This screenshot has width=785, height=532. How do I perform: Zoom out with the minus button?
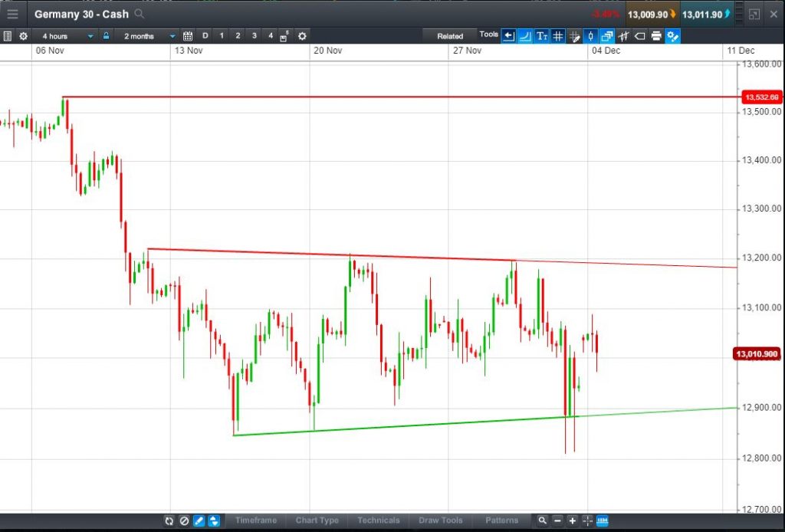558,521
